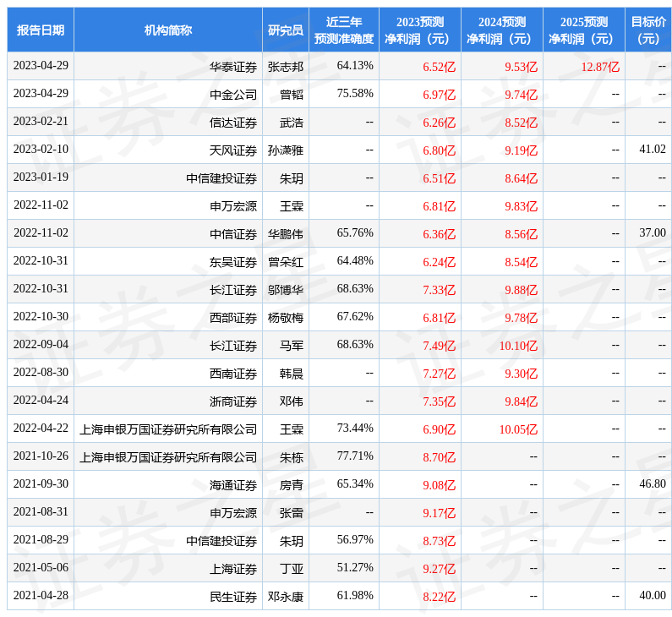Image resolution: width=672 pixels, height=617 pixels.
Task: Click the 机构简称 column header
Action: click(168, 30)
